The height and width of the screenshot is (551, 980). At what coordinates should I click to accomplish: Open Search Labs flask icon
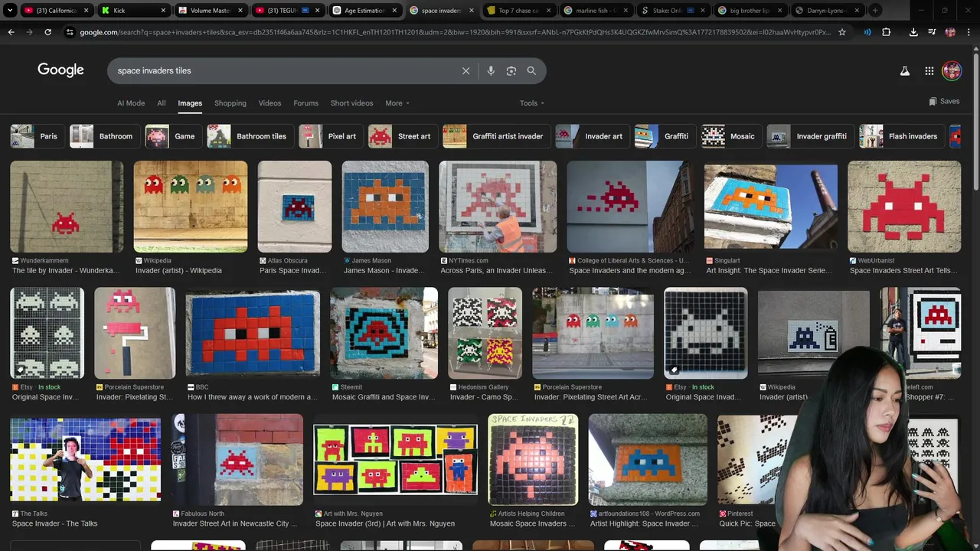[904, 70]
